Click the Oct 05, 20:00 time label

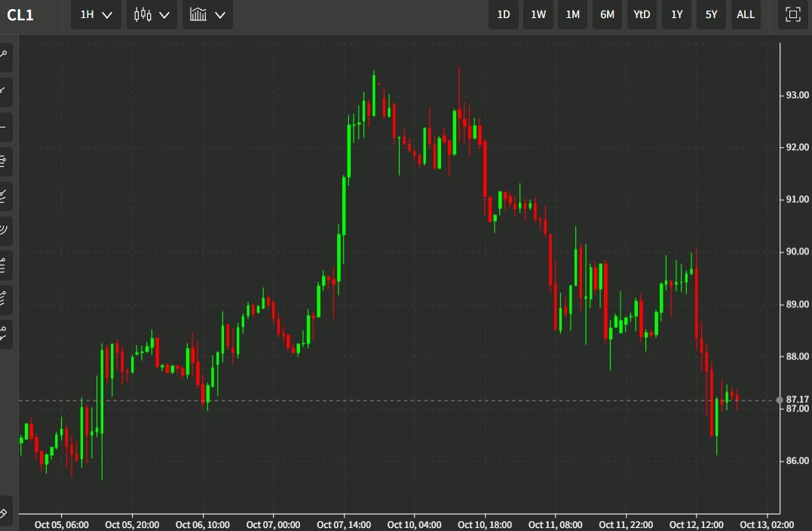pyautogui.click(x=132, y=525)
